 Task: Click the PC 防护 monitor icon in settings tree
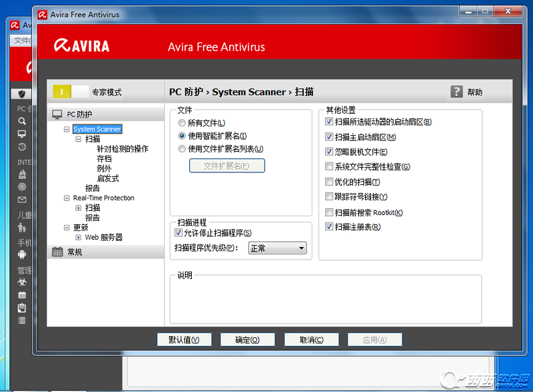coord(58,114)
